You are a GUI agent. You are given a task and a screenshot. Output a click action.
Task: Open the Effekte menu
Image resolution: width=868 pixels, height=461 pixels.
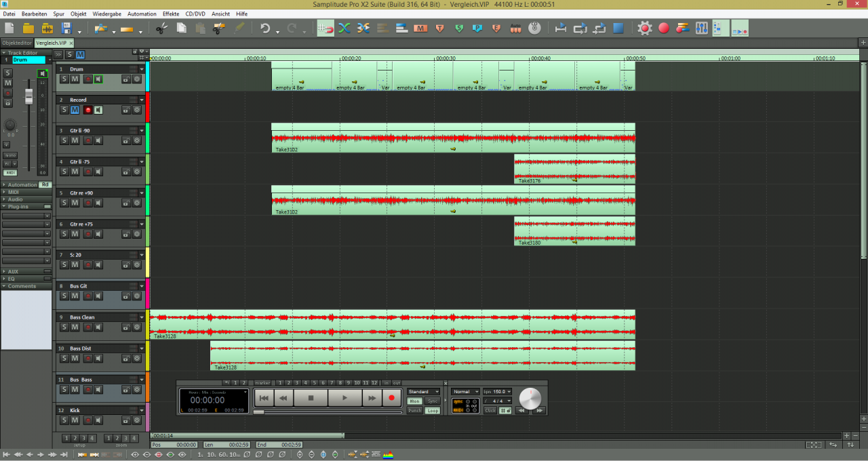(x=171, y=14)
